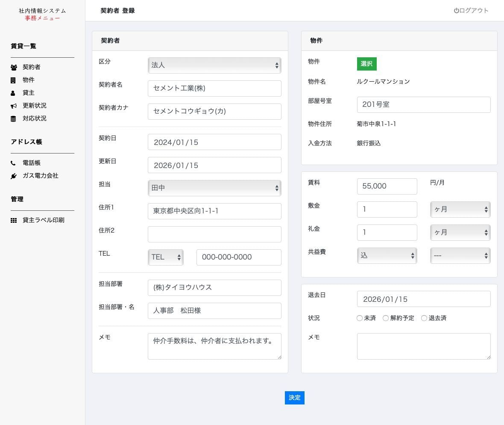Image resolution: width=504 pixels, height=425 pixels.
Task: Open the 共益費 dropdown showing 込
Action: click(387, 255)
